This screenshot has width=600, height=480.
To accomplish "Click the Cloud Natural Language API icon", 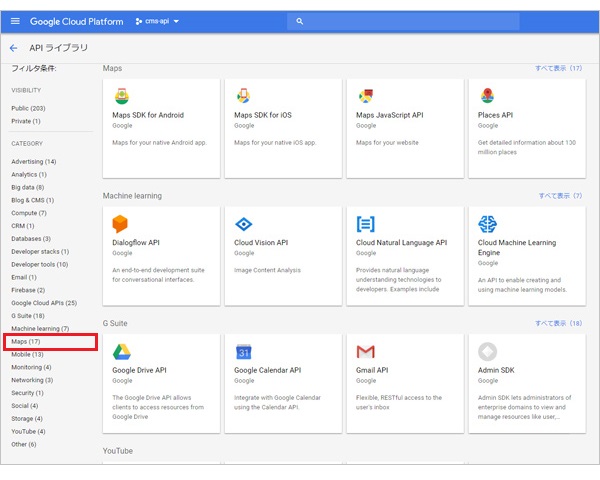I will 365,224.
